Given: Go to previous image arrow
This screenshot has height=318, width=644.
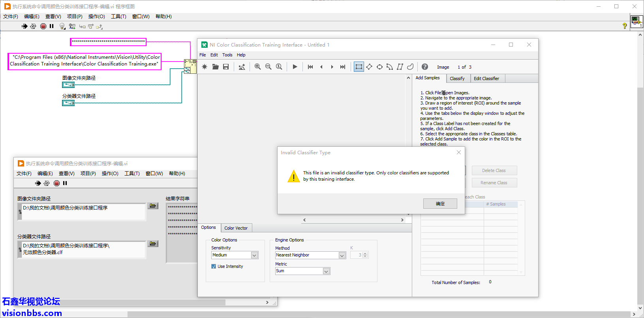Looking at the screenshot, I should (321, 67).
